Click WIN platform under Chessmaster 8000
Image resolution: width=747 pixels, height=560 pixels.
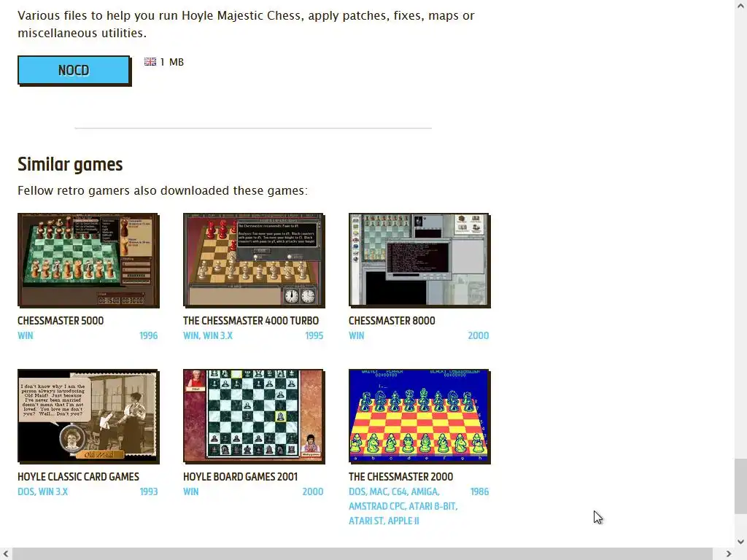[356, 335]
